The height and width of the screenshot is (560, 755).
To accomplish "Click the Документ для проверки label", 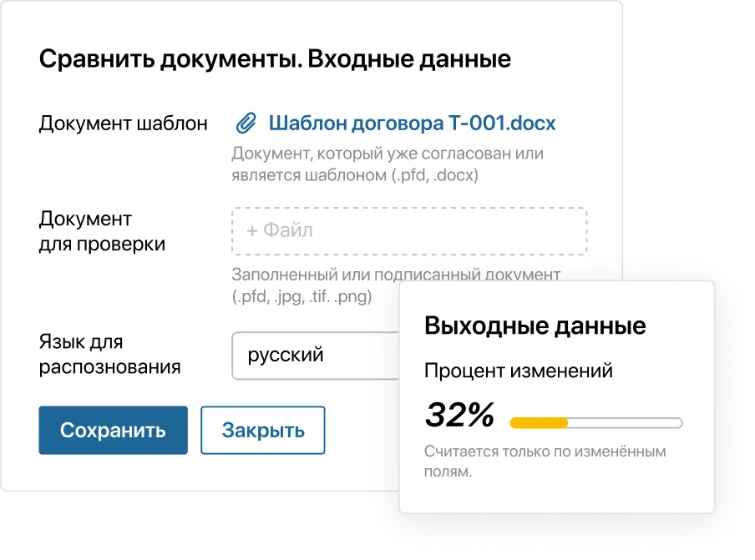I will coord(102,232).
